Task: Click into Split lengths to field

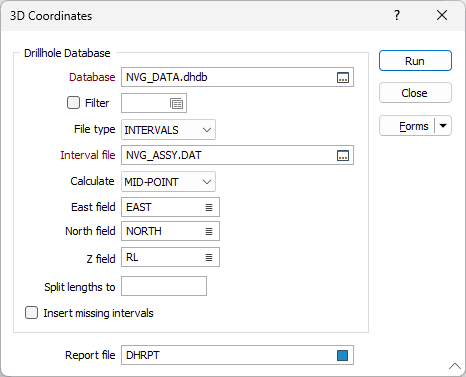Action: click(x=164, y=286)
